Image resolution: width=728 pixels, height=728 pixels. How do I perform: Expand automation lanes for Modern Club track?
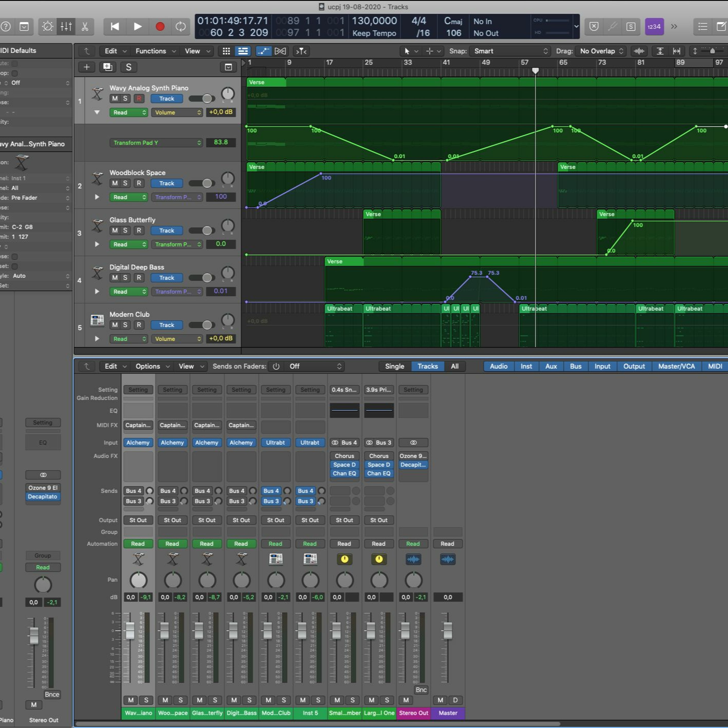(97, 338)
